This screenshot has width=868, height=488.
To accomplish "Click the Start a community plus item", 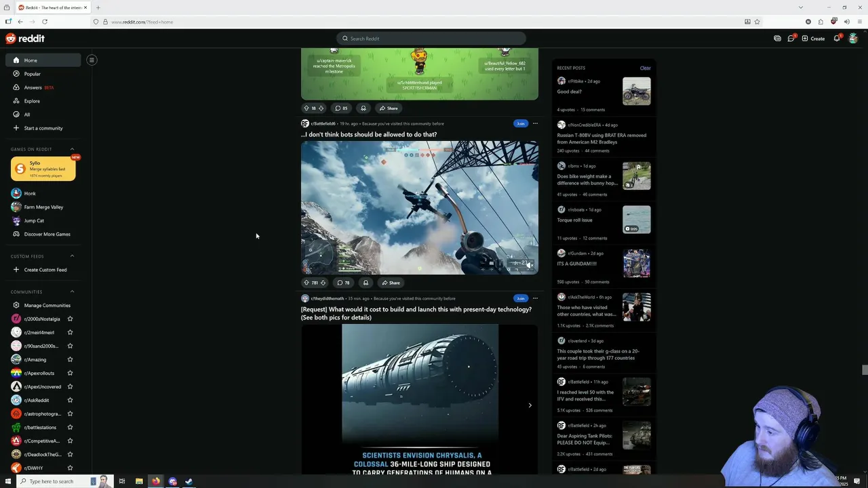I will click(x=43, y=128).
